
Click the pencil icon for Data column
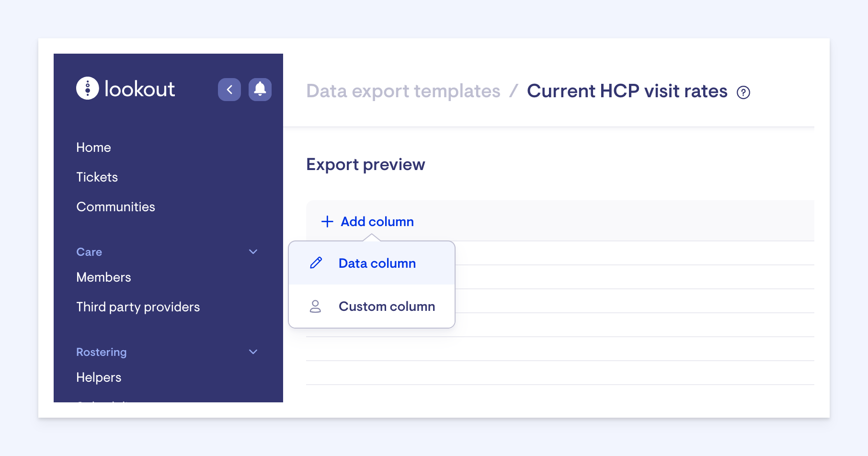tap(316, 263)
